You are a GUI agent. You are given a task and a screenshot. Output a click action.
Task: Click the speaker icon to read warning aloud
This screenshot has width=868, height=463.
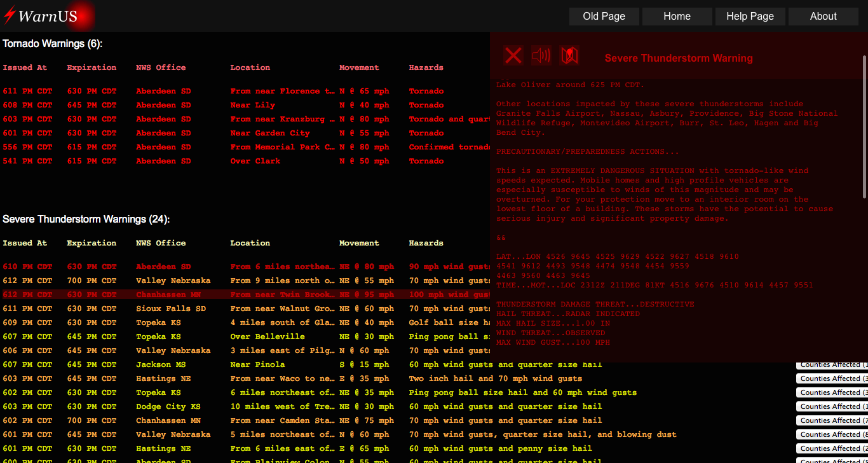(x=541, y=55)
